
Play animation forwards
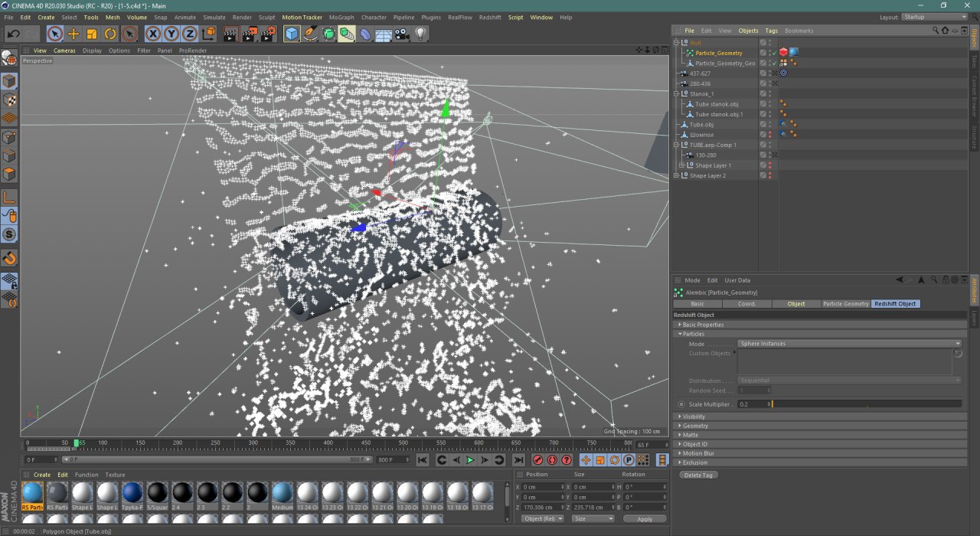470,460
